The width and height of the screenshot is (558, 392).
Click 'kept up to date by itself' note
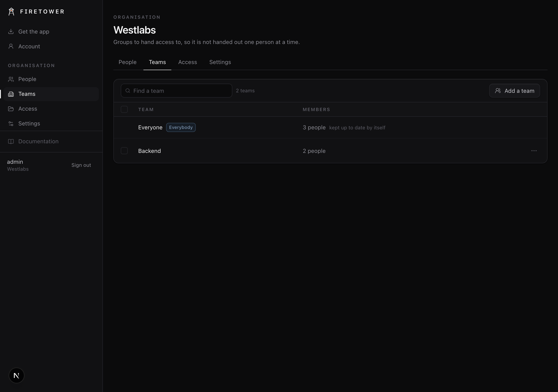tap(357, 128)
